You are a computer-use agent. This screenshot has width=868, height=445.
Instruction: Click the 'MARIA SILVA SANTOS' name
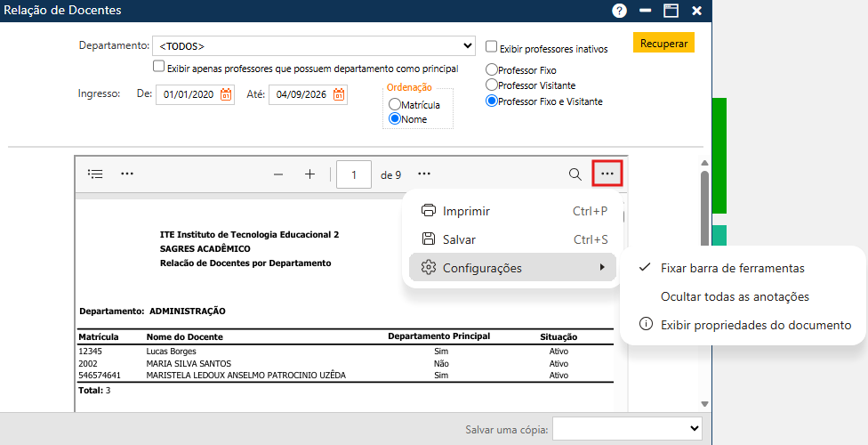coord(189,363)
